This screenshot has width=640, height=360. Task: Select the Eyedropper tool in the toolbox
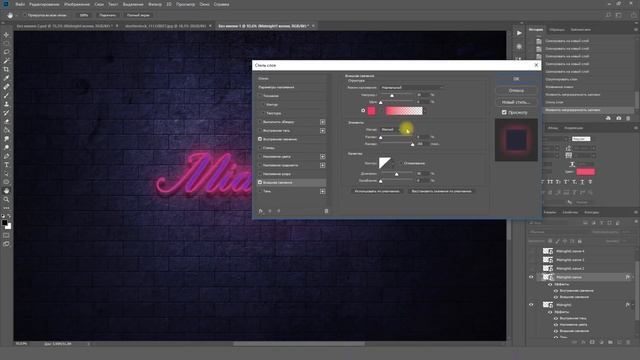(6, 78)
